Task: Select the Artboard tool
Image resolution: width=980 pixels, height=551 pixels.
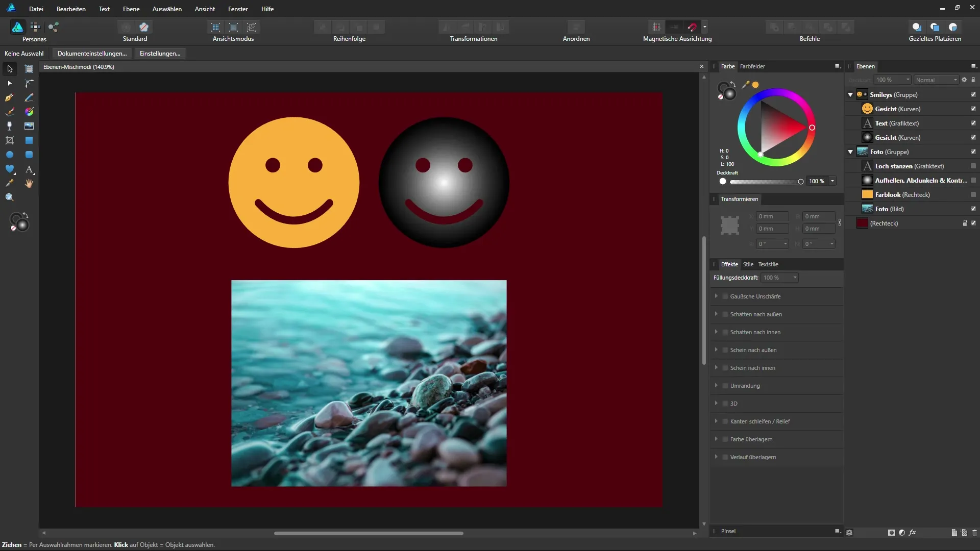Action: pos(29,69)
